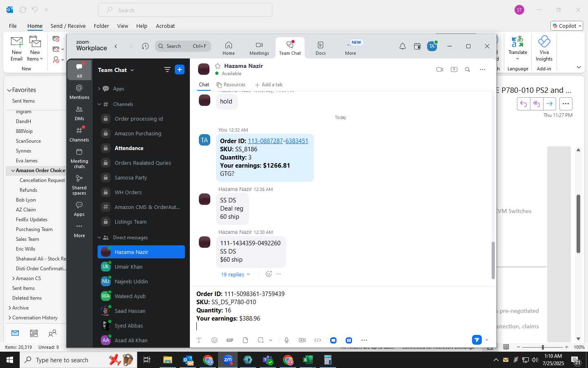
Task: Expand the Apps section in chat list
Action: pyautogui.click(x=99, y=89)
